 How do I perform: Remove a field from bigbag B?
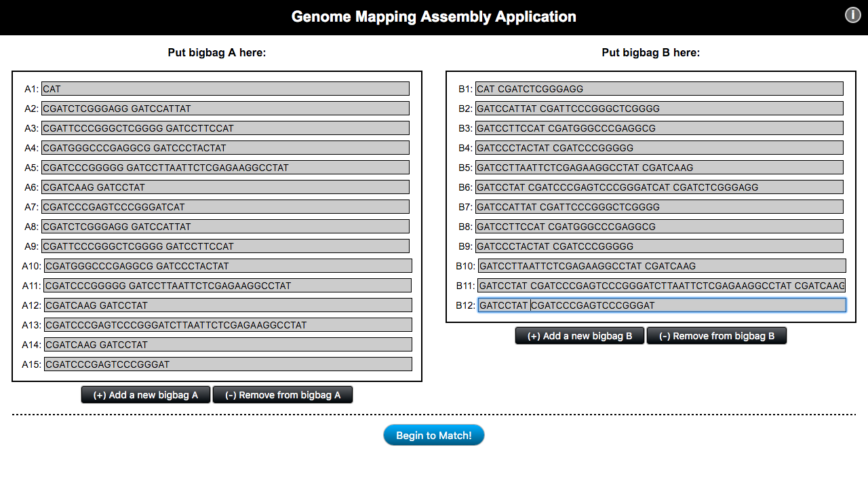[x=717, y=336]
